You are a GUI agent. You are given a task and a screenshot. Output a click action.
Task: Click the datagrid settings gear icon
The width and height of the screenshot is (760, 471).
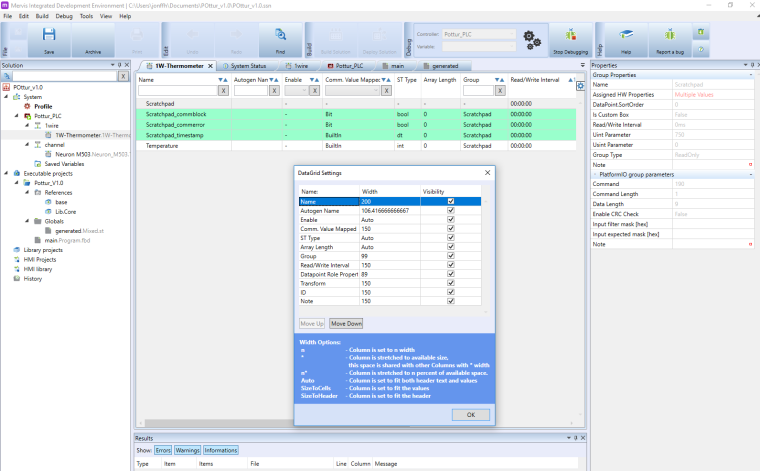coord(581,86)
